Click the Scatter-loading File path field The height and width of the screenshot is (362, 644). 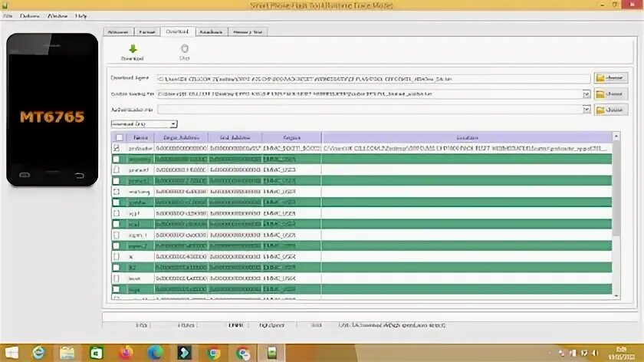[x=370, y=94]
